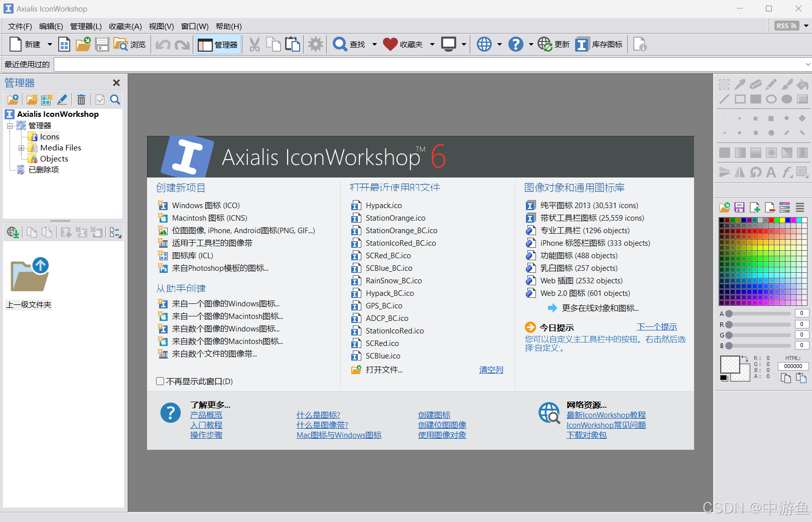The height and width of the screenshot is (522, 812).
Task: Click the 下一个提示 link
Action: 657,327
